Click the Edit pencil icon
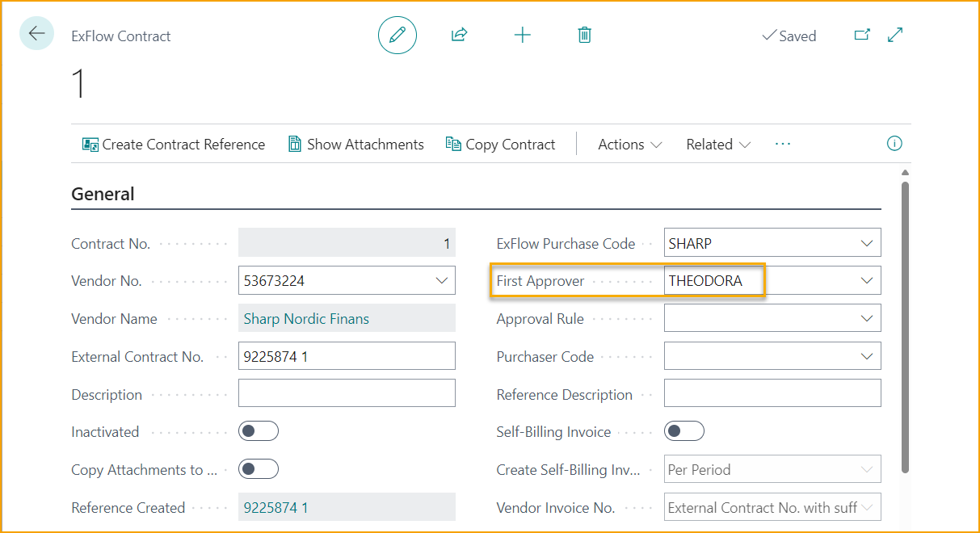980x533 pixels. point(397,35)
